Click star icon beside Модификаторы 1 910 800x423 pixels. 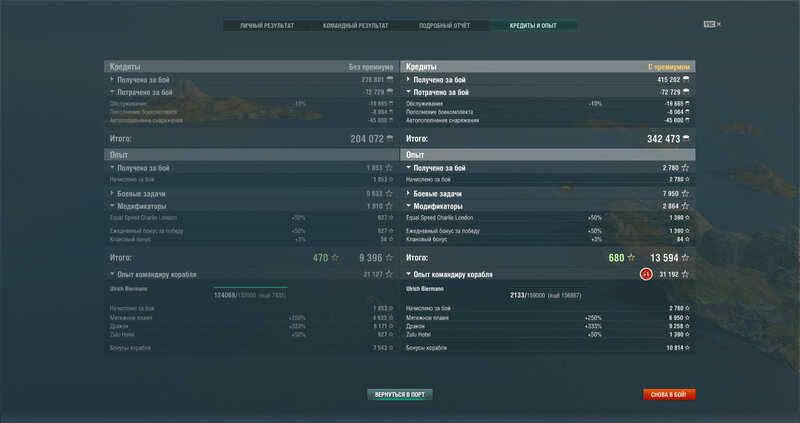[x=389, y=206]
